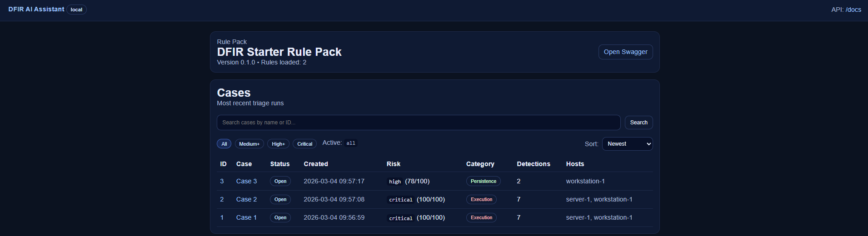
Task: Open the /docs API link
Action: pos(853,10)
